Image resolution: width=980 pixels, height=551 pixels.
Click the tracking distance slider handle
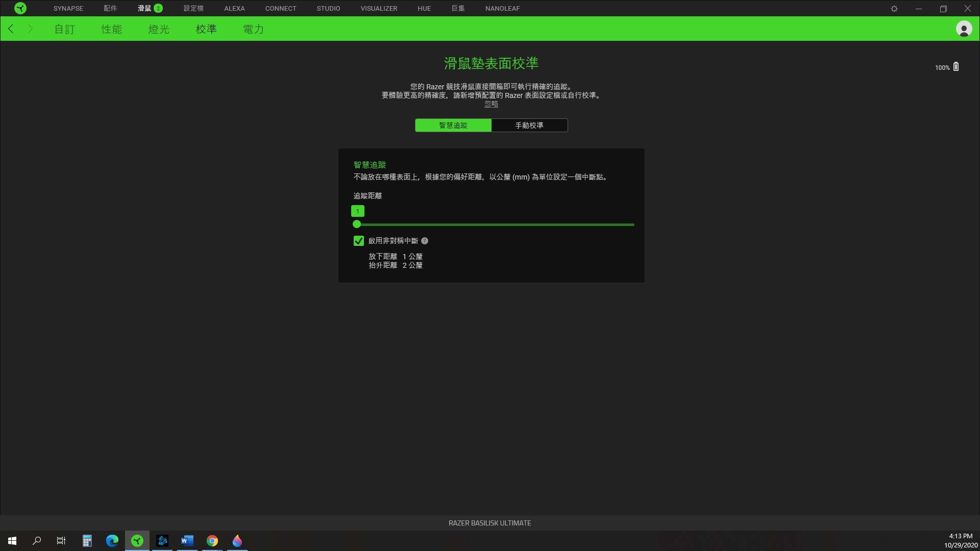[x=357, y=224]
